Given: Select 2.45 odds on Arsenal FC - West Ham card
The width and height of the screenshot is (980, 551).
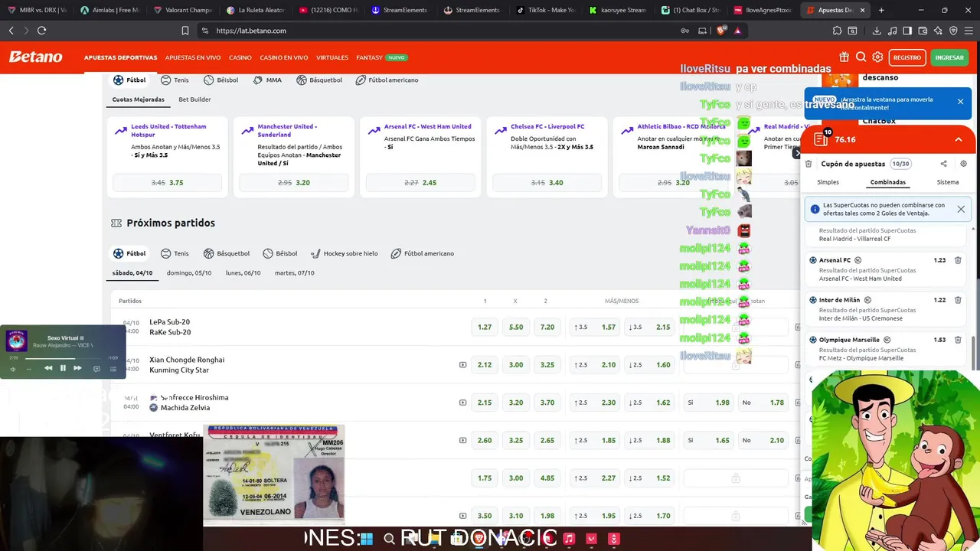Looking at the screenshot, I should [x=421, y=183].
